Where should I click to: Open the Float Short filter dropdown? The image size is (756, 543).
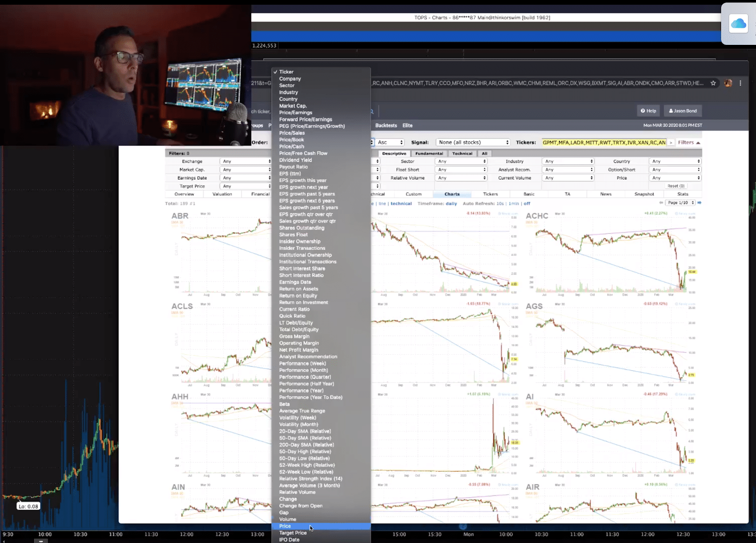461,170
